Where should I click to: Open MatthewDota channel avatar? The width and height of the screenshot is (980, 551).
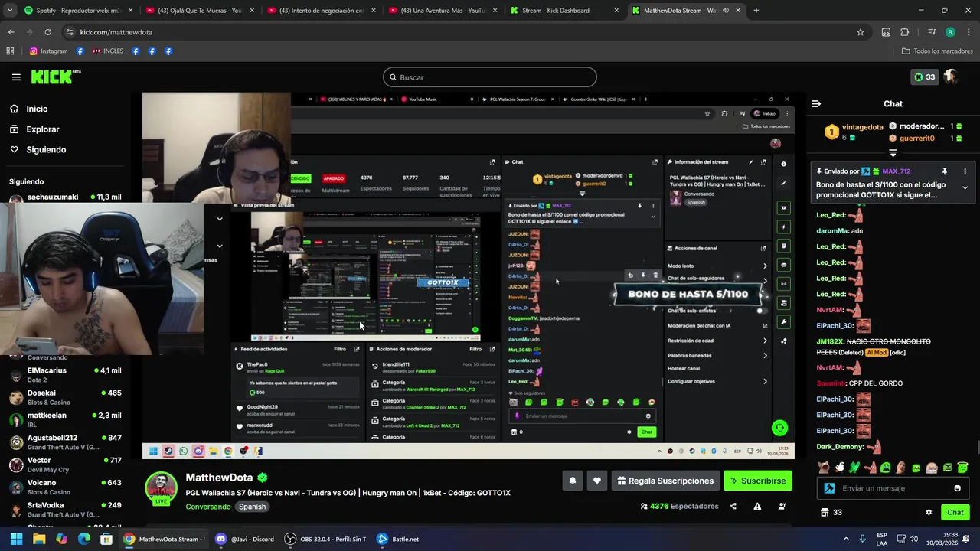coord(162,488)
